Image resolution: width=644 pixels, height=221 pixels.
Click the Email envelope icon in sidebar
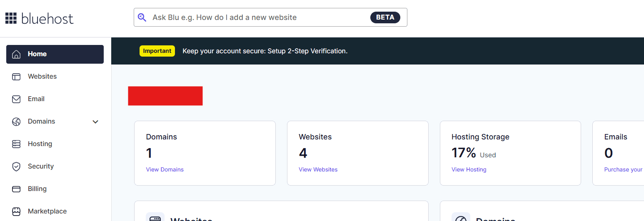point(16,99)
